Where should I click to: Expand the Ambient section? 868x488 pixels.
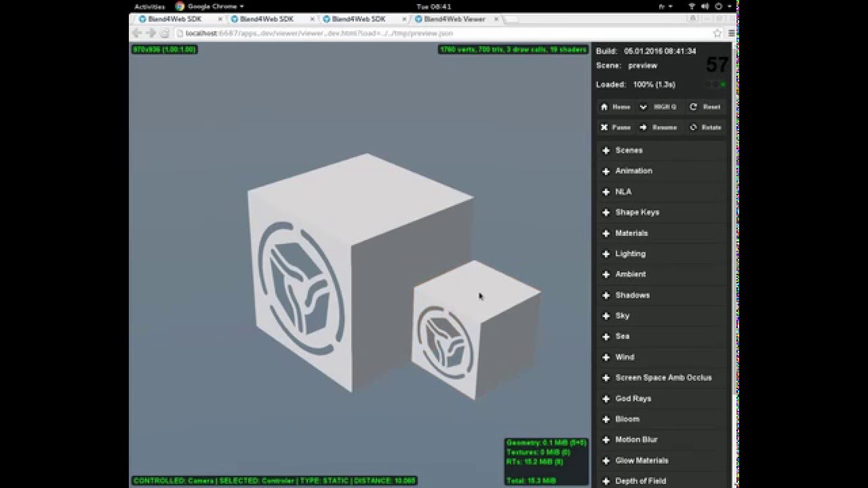coord(662,274)
